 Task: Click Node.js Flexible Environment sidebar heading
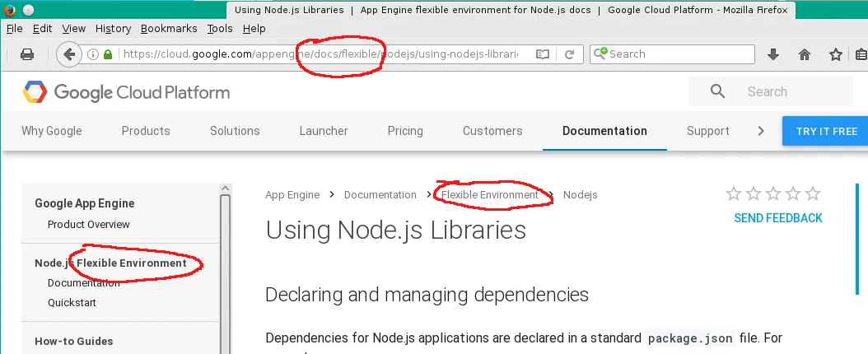pyautogui.click(x=110, y=263)
